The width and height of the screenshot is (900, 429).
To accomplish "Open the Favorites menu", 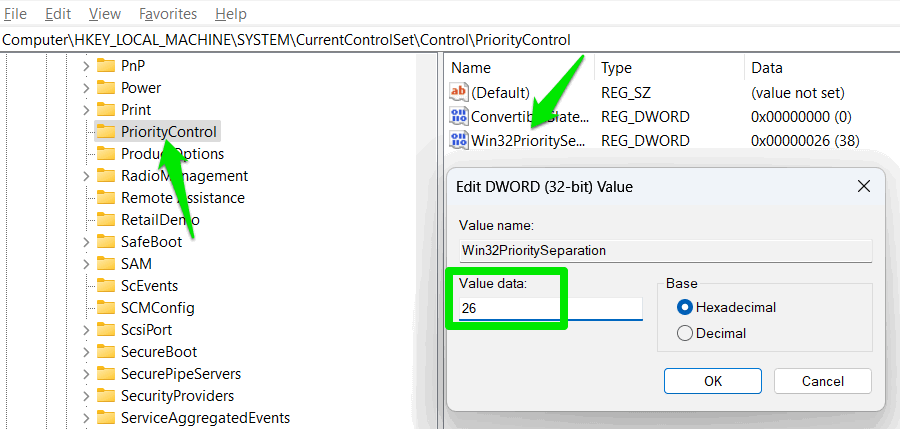I will point(167,14).
